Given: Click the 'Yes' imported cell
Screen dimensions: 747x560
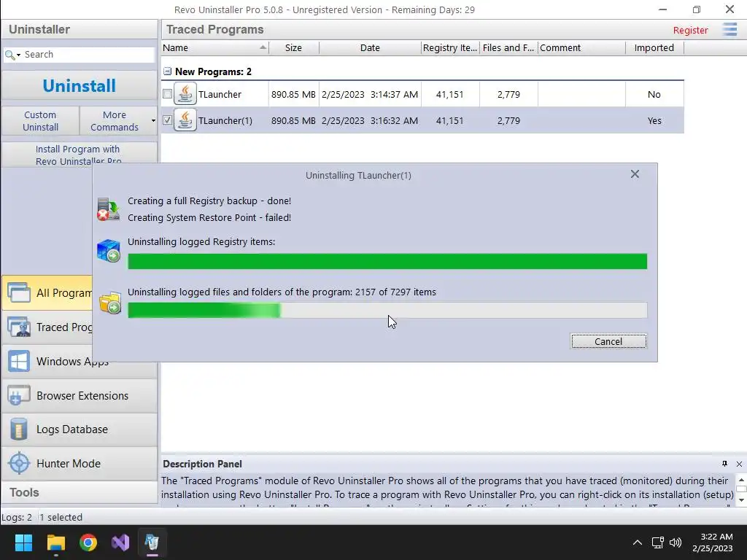Looking at the screenshot, I should [x=654, y=120].
